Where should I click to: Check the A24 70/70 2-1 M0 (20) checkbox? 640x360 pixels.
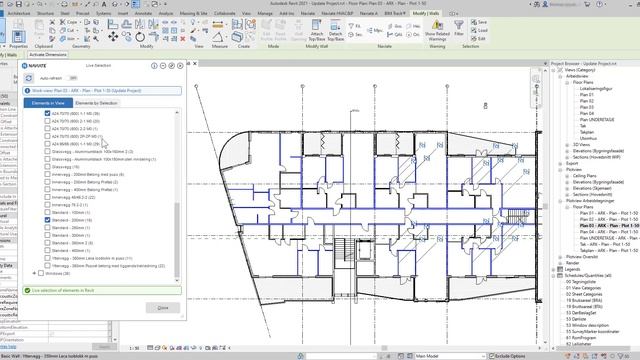47,121
